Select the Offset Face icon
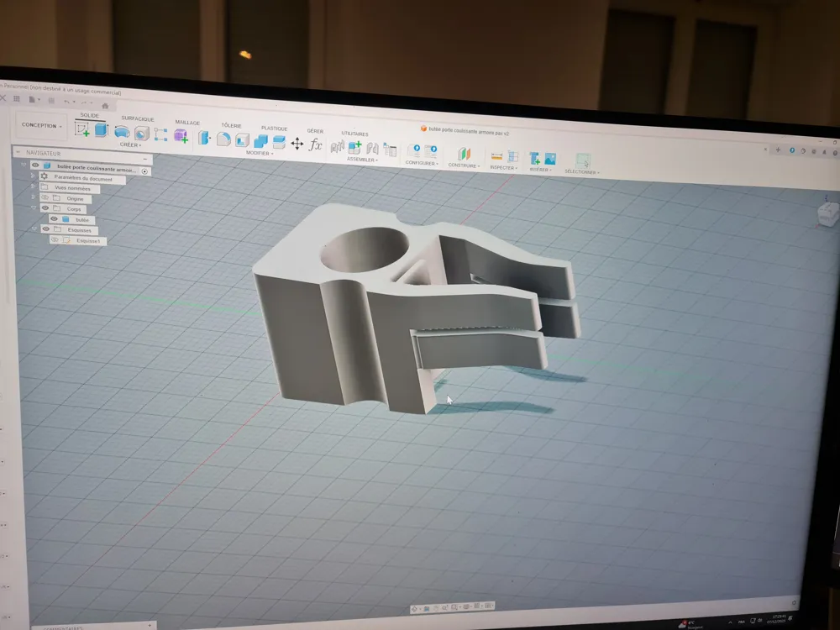The image size is (840, 630). (x=279, y=142)
